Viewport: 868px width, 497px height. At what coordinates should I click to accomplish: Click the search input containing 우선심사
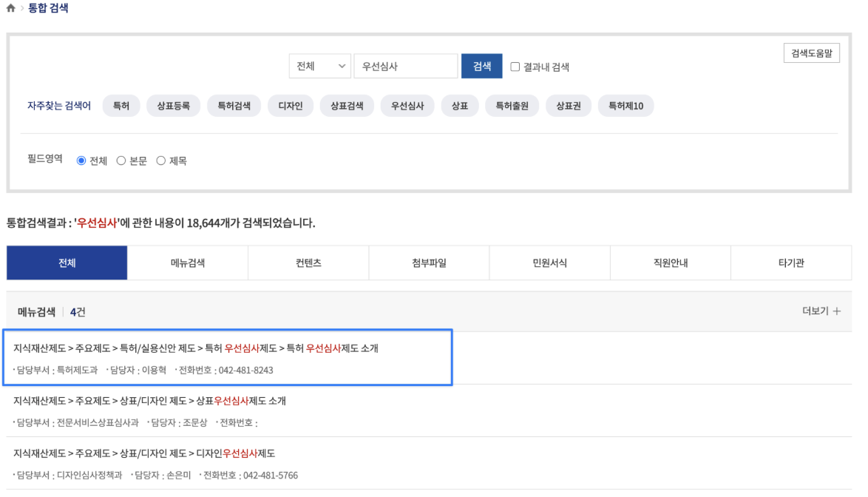tap(405, 66)
